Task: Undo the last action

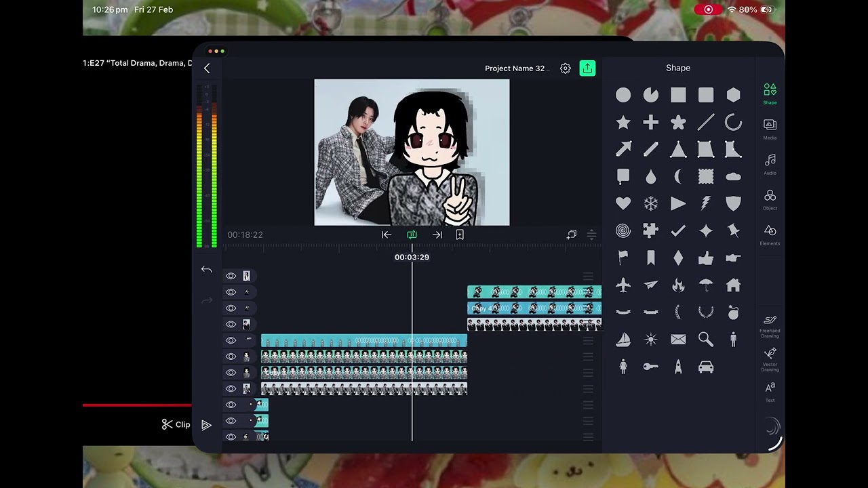Action: pyautogui.click(x=207, y=270)
